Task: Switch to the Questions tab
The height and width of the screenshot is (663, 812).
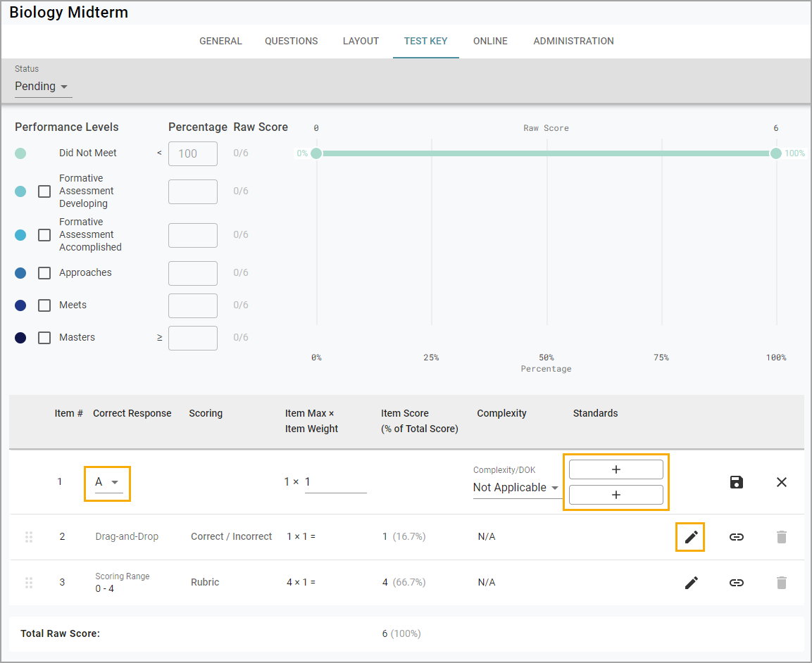Action: [291, 41]
